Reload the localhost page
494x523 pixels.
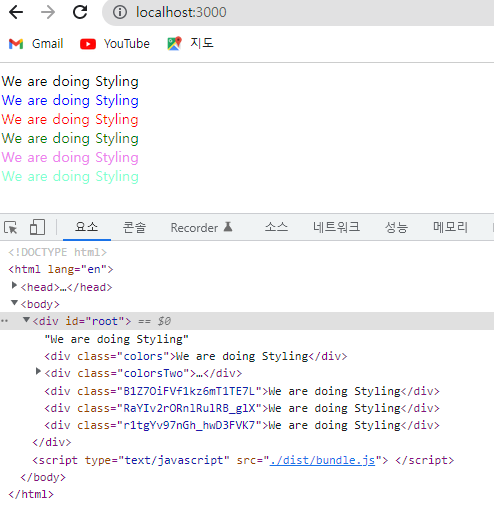pyautogui.click(x=80, y=12)
